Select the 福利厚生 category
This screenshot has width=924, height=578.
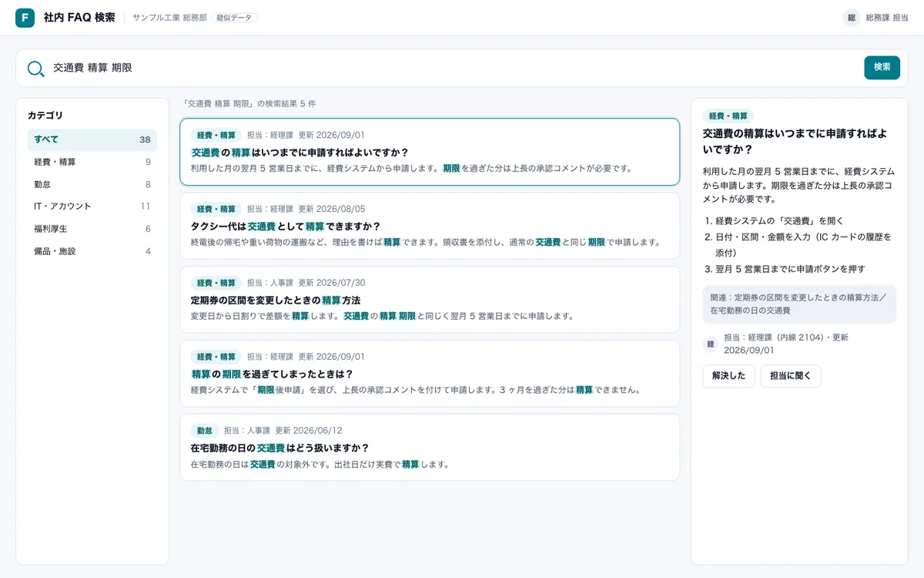click(92, 229)
